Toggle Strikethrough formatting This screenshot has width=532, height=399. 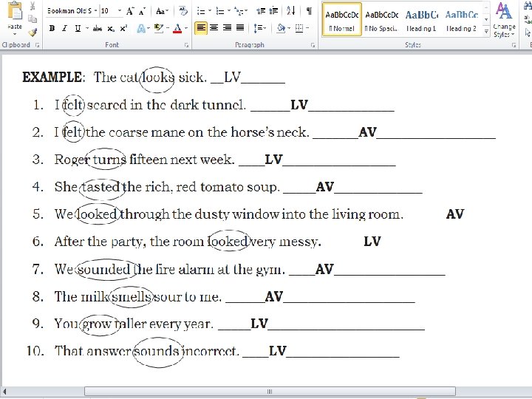(x=98, y=29)
